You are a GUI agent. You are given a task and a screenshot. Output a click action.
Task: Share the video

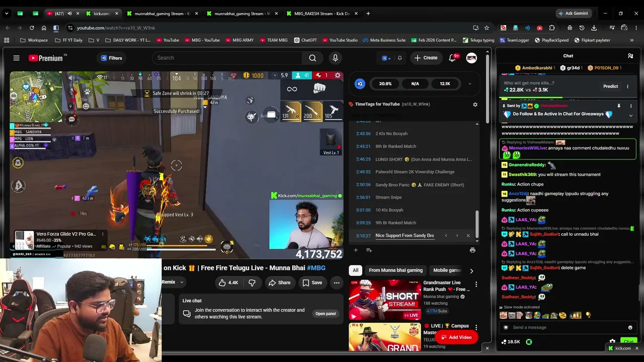point(279,283)
